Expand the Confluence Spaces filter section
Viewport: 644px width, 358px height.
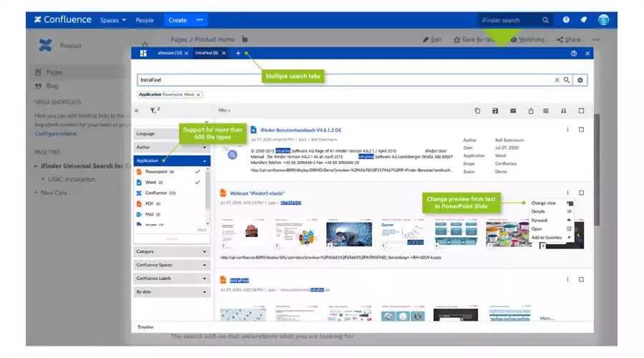172,265
